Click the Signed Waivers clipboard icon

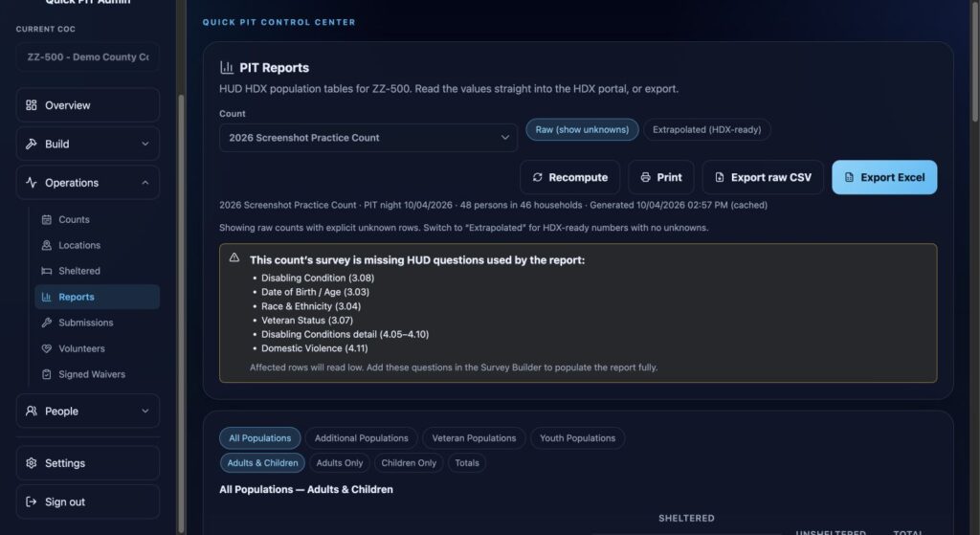click(46, 374)
